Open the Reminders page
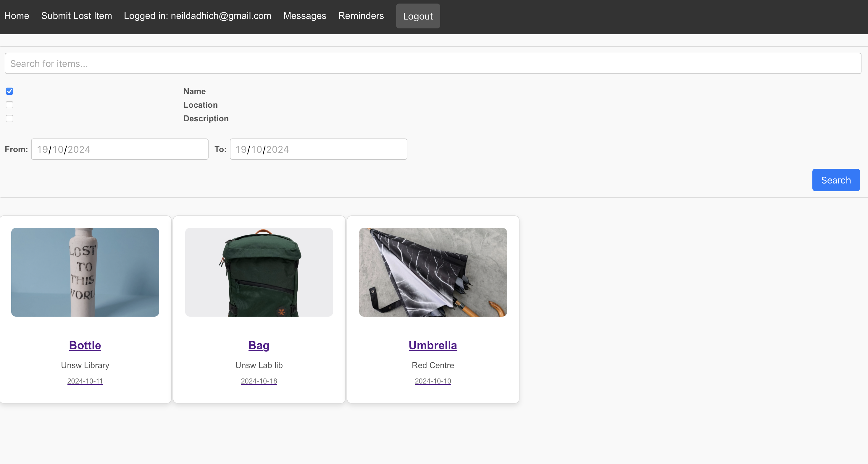 [361, 16]
